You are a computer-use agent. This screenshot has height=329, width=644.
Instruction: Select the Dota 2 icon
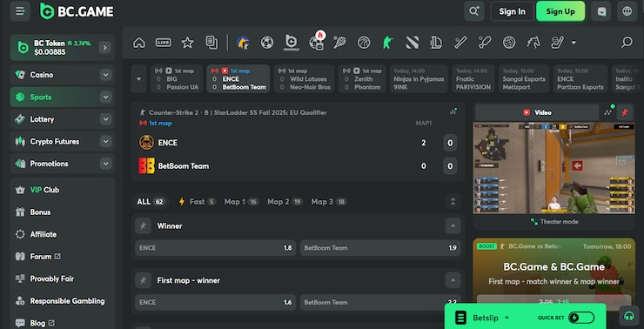click(x=412, y=43)
